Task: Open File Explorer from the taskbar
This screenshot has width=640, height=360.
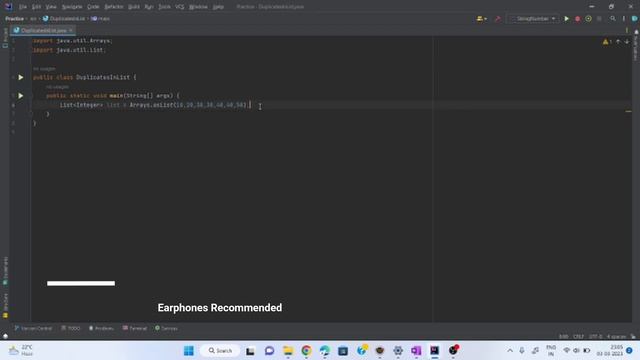Action: [x=288, y=351]
